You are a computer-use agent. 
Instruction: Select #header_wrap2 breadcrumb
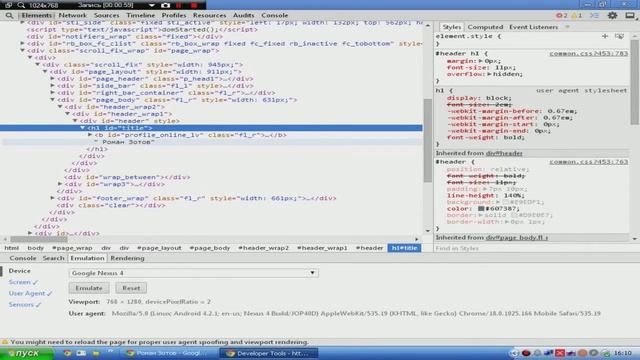(x=263, y=248)
